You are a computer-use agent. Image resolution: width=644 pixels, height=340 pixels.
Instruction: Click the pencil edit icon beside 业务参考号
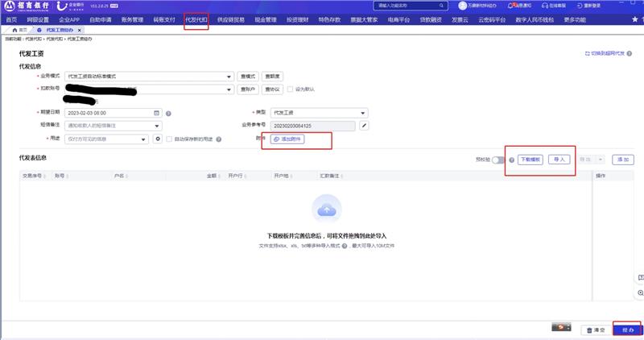click(364, 126)
